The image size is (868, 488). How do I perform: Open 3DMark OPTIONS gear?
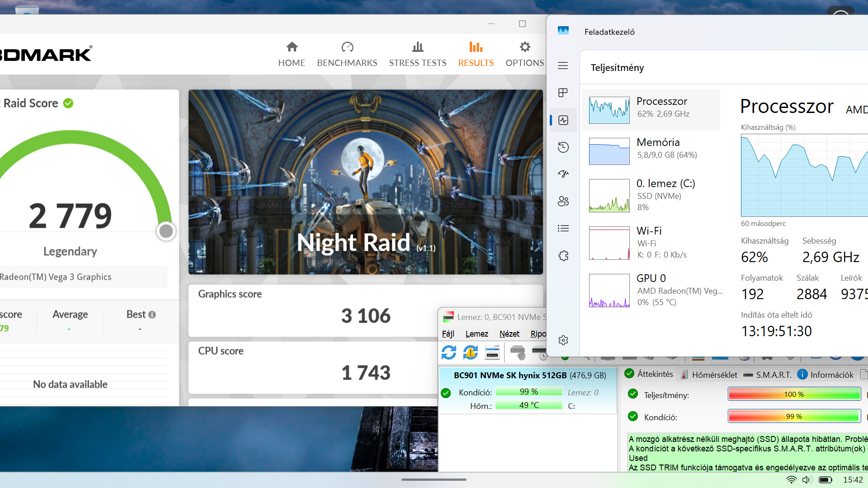tap(524, 54)
